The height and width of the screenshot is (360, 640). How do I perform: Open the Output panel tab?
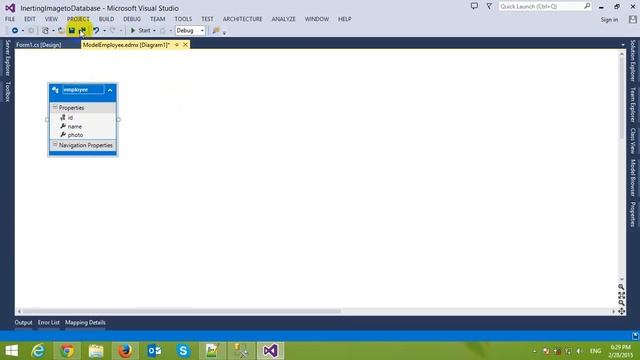click(x=23, y=322)
